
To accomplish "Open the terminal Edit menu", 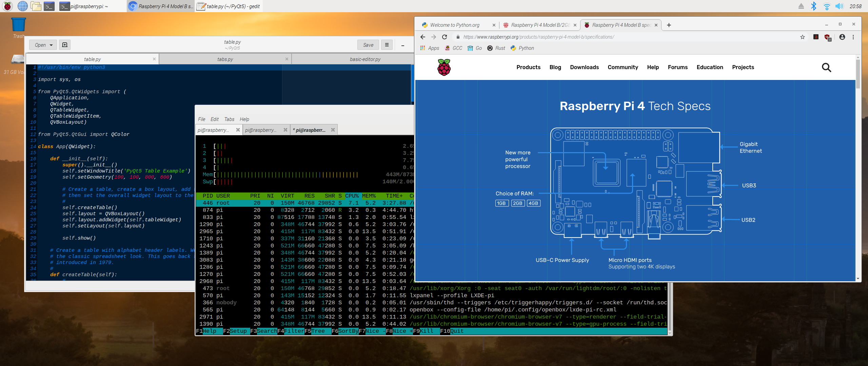I will [x=214, y=119].
